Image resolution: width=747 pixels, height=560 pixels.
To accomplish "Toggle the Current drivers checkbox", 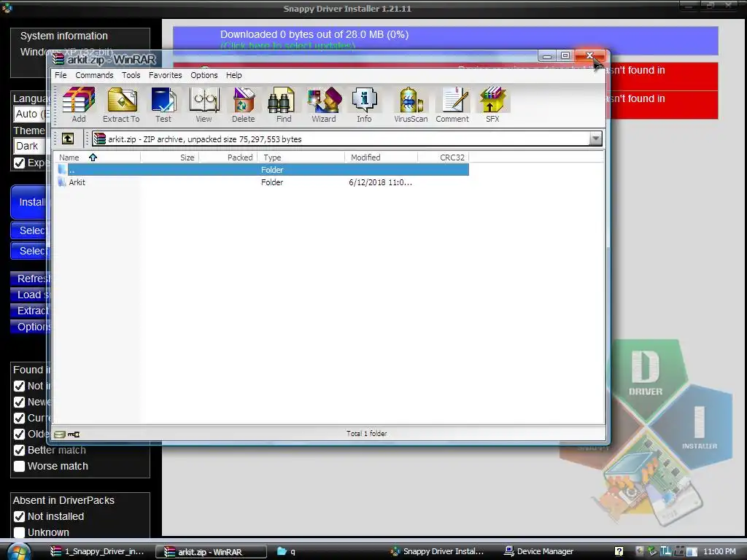I will pos(19,418).
